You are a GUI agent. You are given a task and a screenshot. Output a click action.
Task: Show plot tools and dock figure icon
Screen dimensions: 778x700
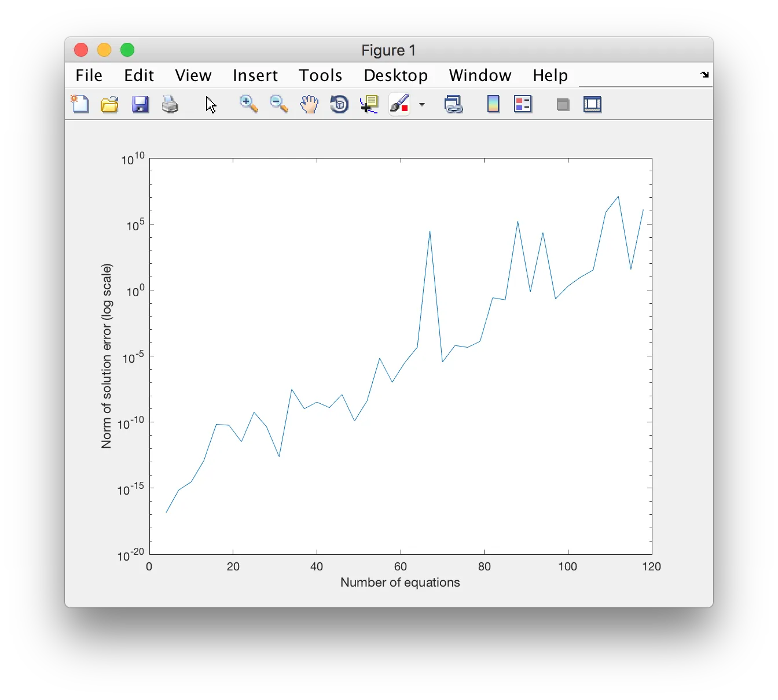pos(592,105)
